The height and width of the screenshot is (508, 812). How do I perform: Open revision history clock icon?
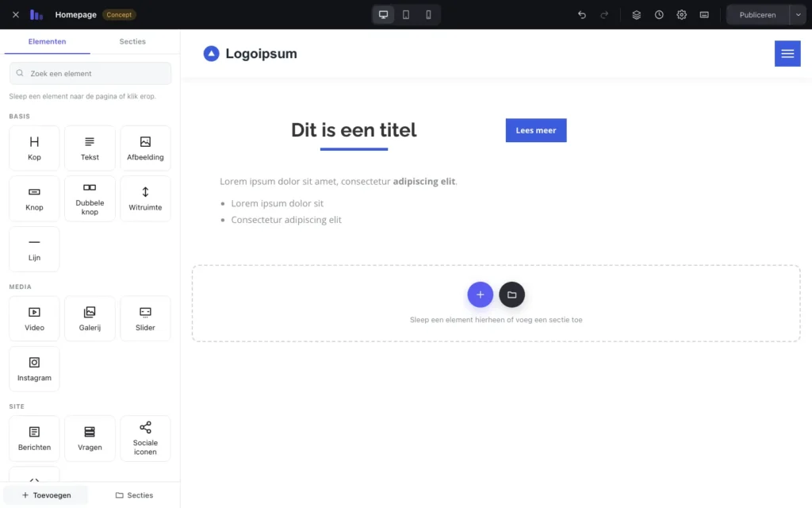pyautogui.click(x=659, y=14)
